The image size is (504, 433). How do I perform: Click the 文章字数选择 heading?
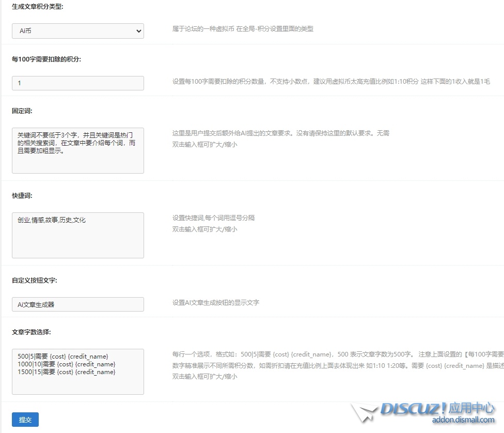click(x=31, y=332)
